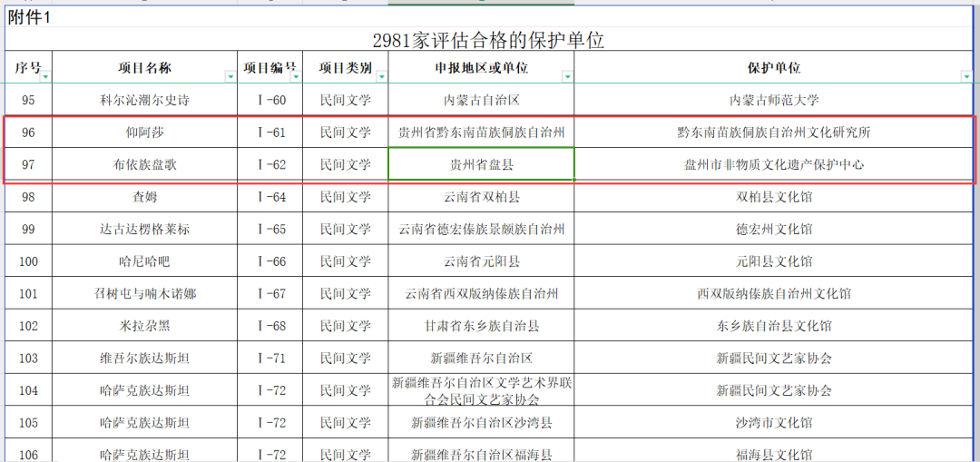980x462 pixels.
Task: Select the 沙湾市文化馆 cell
Action: (773, 423)
